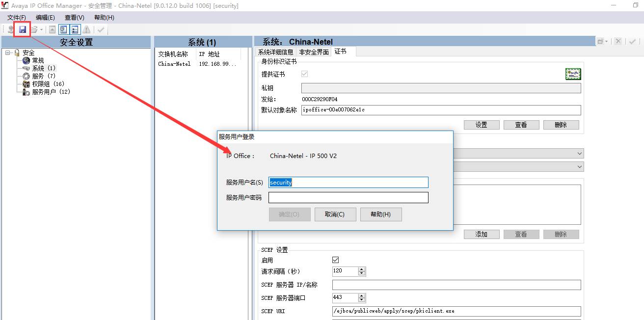Screen dimensions: 644x320
Task: Click the 默认对象名称 input field
Action: [x=441, y=110]
